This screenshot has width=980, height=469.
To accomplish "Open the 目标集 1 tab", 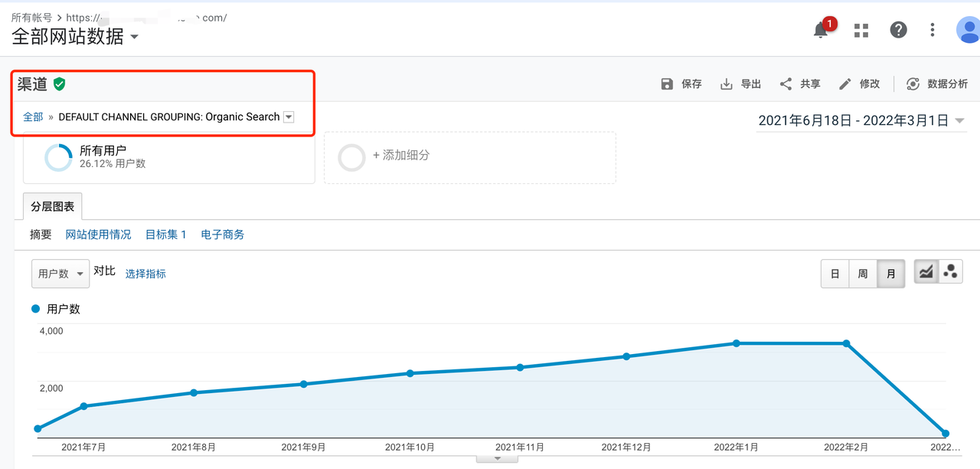I will point(166,235).
